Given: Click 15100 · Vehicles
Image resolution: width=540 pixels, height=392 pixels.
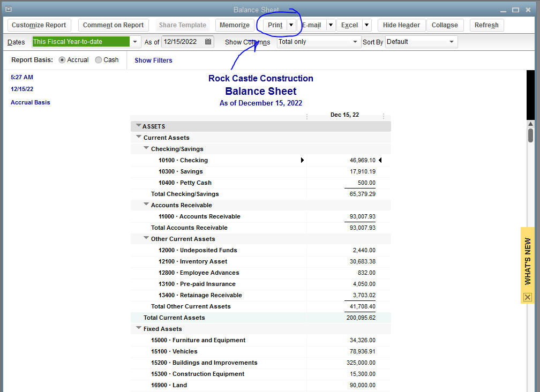Looking at the screenshot, I should [174, 351].
